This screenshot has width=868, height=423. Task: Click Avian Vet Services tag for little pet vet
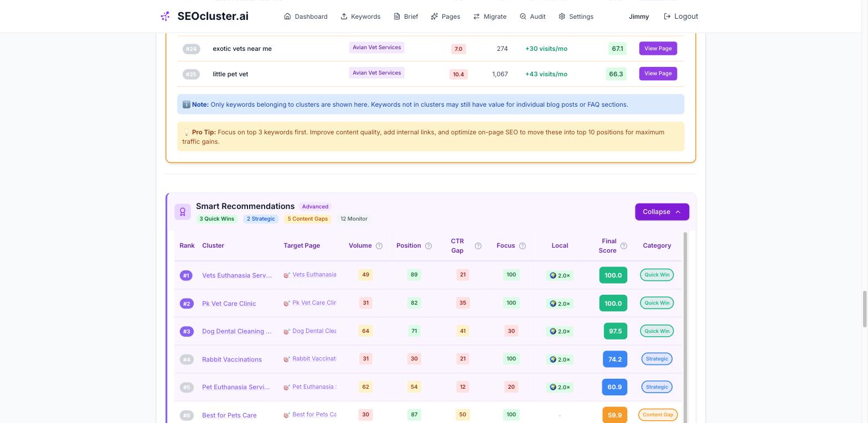coord(376,73)
